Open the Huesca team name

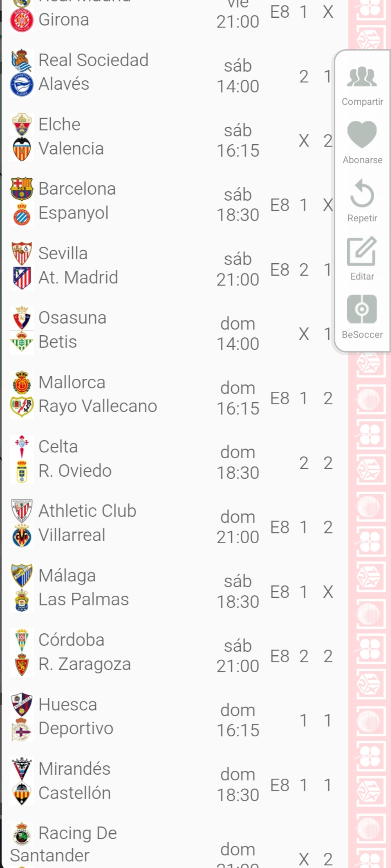[x=68, y=705]
